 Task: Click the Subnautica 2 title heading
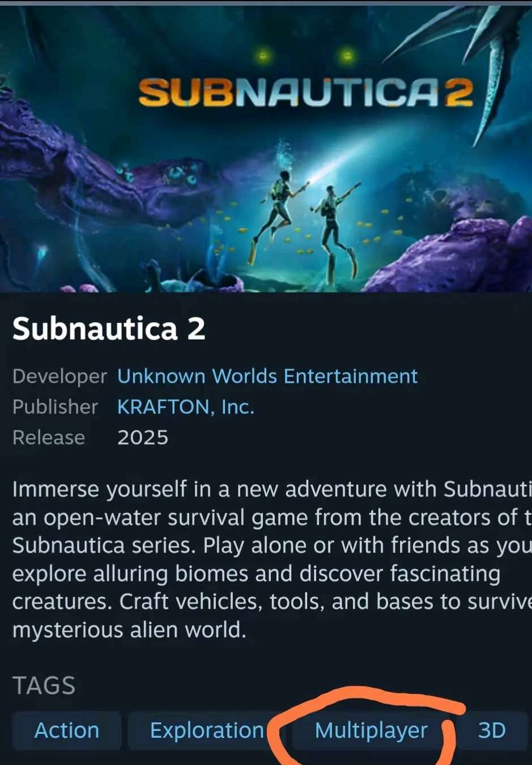click(109, 329)
